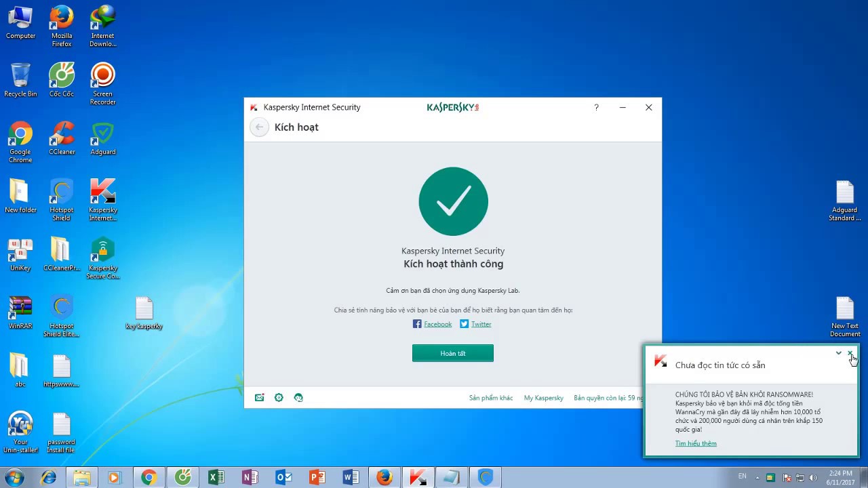Image resolution: width=868 pixels, height=488 pixels.
Task: Launch Word from the taskbar
Action: coord(351,478)
